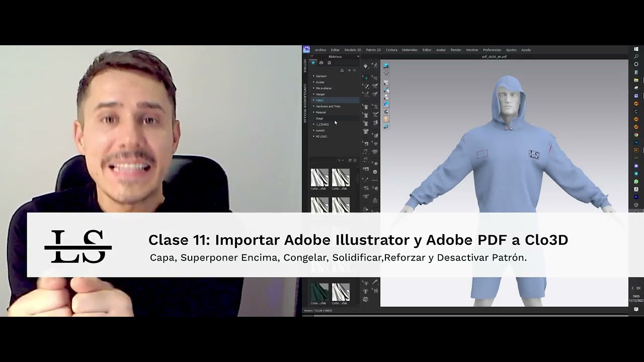Screen dimensions: 644x362
Task: Click the LS logo graphic on hoodie chest
Action: click(534, 155)
